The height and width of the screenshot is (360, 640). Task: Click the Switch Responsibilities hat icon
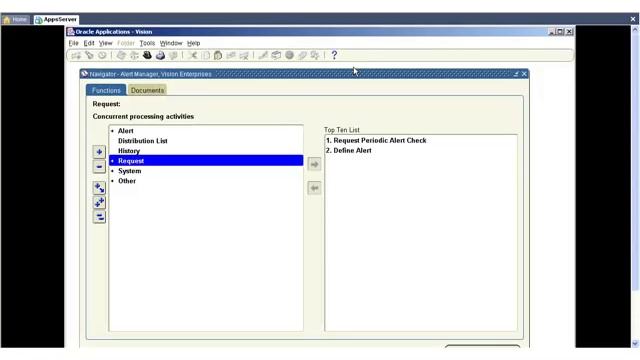click(x=147, y=56)
